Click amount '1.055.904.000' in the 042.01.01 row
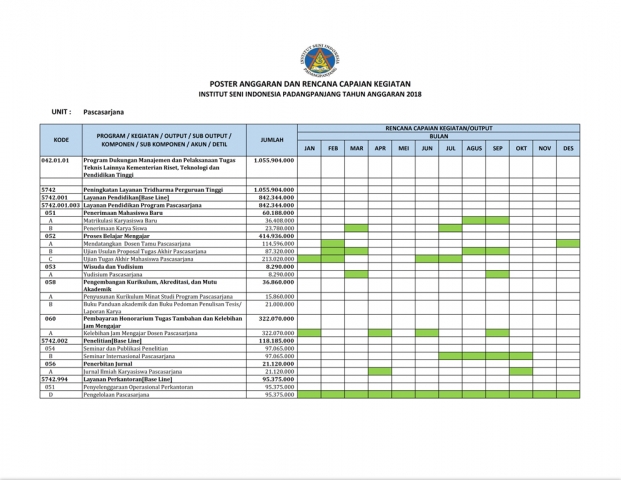Viewport: 621px width, 480px height. [274, 160]
